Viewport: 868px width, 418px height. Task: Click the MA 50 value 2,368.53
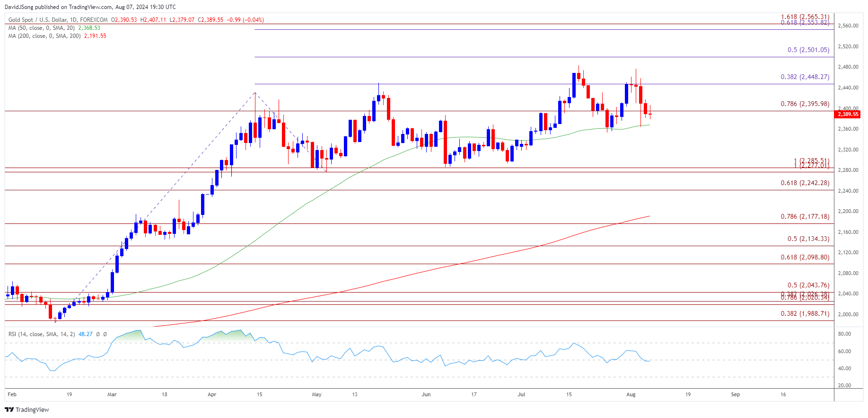click(x=89, y=28)
